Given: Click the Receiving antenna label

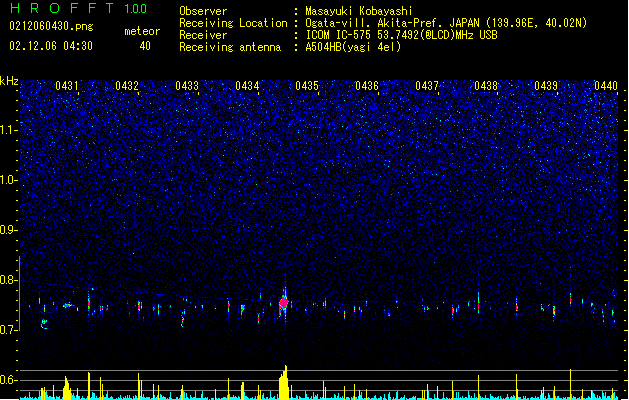Looking at the screenshot, I should pyautogui.click(x=230, y=47).
